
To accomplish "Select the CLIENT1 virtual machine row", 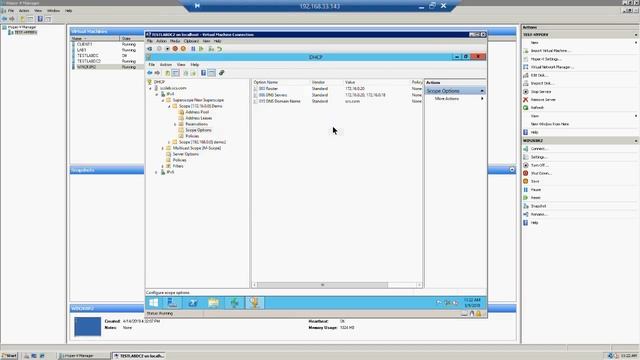I will [107, 44].
